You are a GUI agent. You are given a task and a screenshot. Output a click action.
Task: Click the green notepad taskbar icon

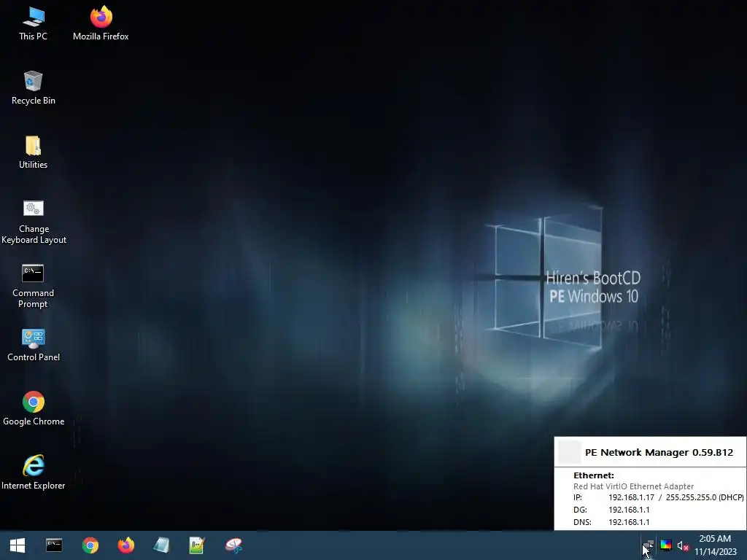197,545
